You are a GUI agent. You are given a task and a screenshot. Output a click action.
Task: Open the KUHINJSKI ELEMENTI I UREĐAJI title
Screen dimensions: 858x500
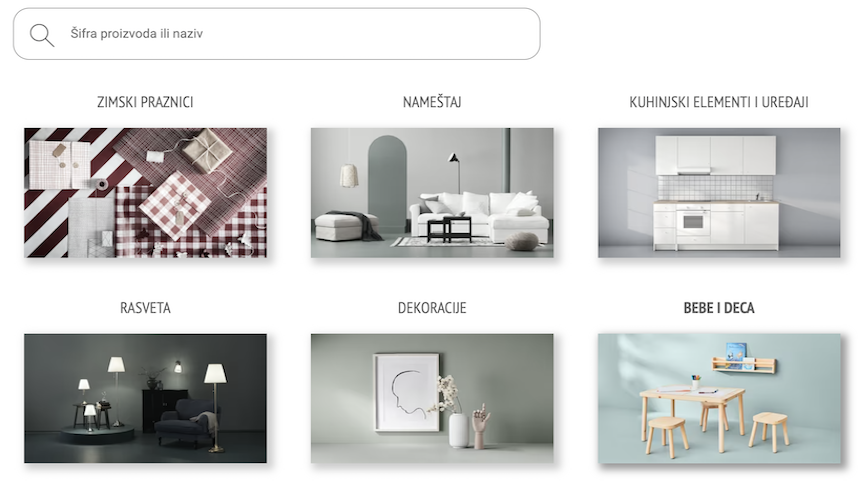point(718,102)
